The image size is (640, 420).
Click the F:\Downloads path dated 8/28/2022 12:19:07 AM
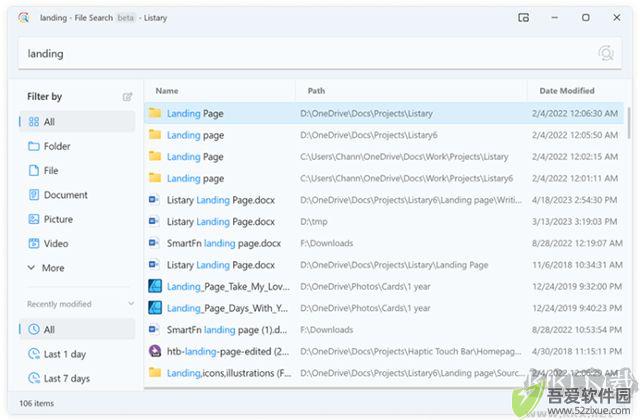pos(327,243)
